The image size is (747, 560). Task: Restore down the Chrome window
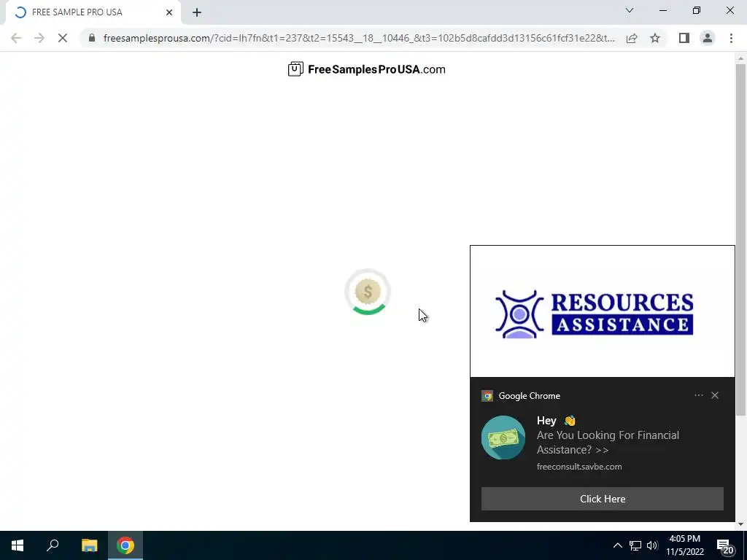[697, 10]
